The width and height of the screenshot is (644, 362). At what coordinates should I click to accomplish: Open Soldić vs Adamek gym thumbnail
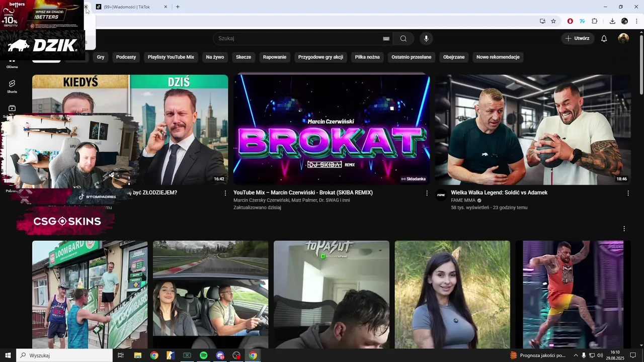(x=533, y=130)
